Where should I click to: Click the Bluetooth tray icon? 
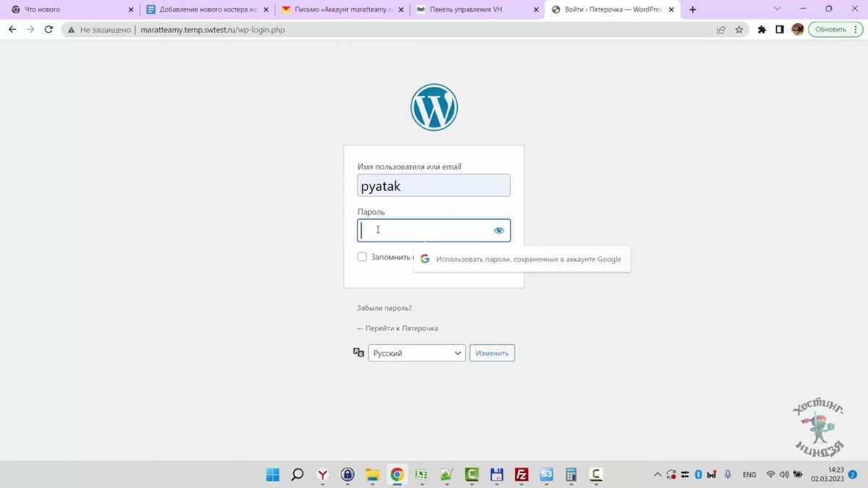coord(699,475)
